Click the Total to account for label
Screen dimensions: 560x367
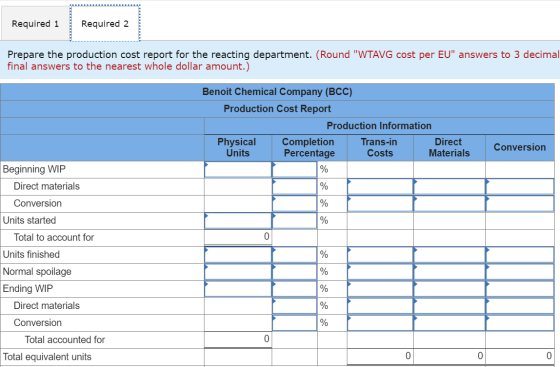tap(54, 237)
